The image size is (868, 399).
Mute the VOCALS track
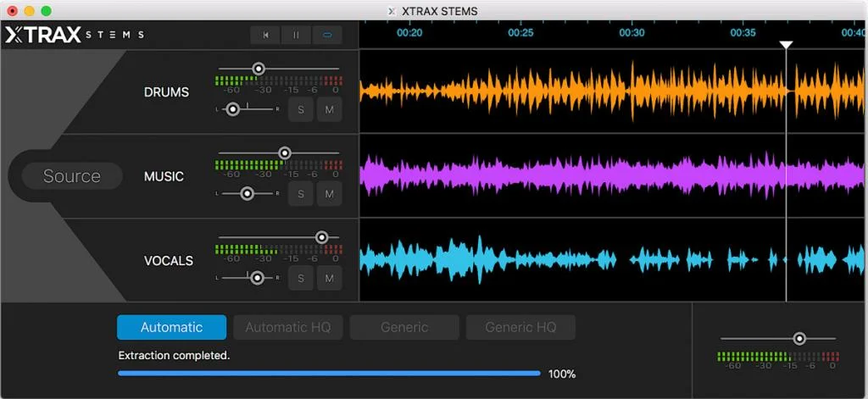pyautogui.click(x=330, y=278)
